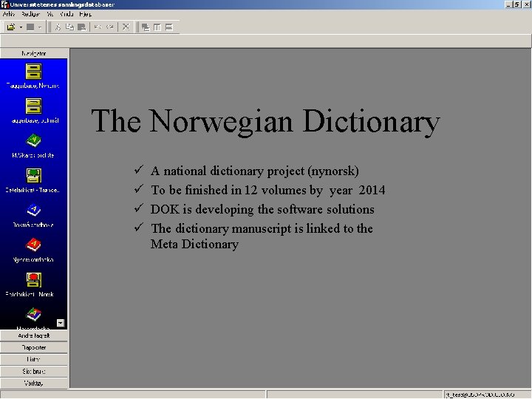Click the Copy toolbar icon
The width and height of the screenshot is (532, 399).
point(69,27)
